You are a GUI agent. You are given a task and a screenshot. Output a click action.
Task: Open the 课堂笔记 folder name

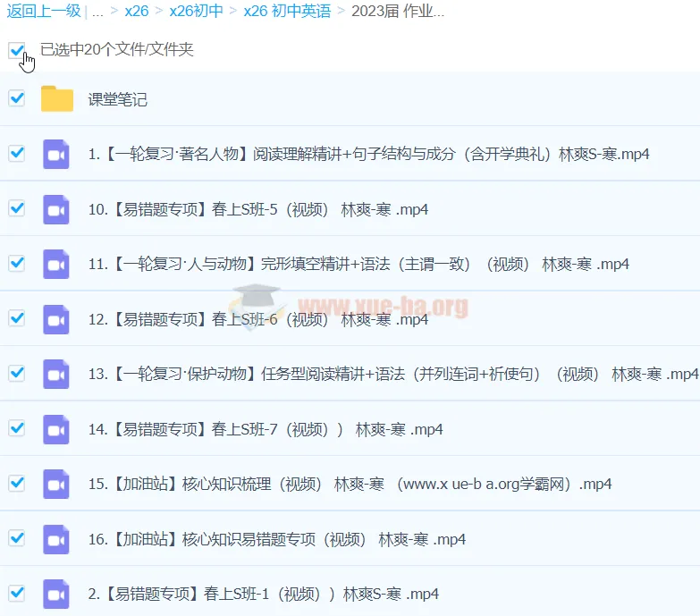coord(117,100)
